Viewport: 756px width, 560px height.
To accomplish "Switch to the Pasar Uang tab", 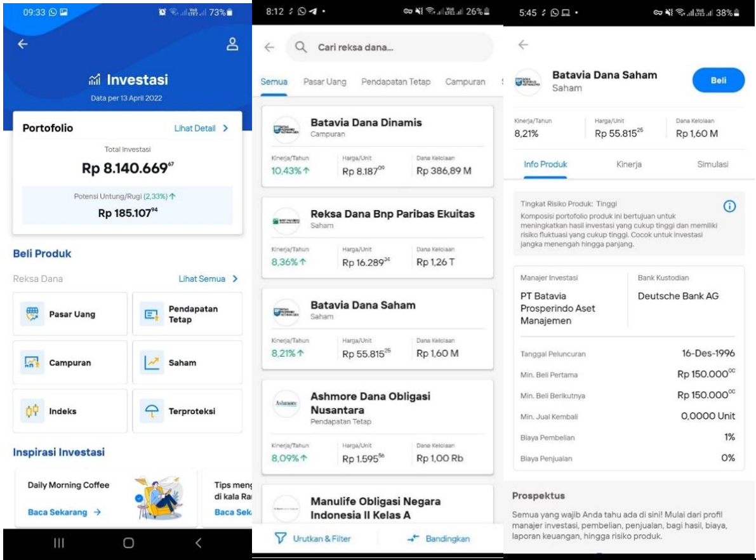I will pos(324,82).
